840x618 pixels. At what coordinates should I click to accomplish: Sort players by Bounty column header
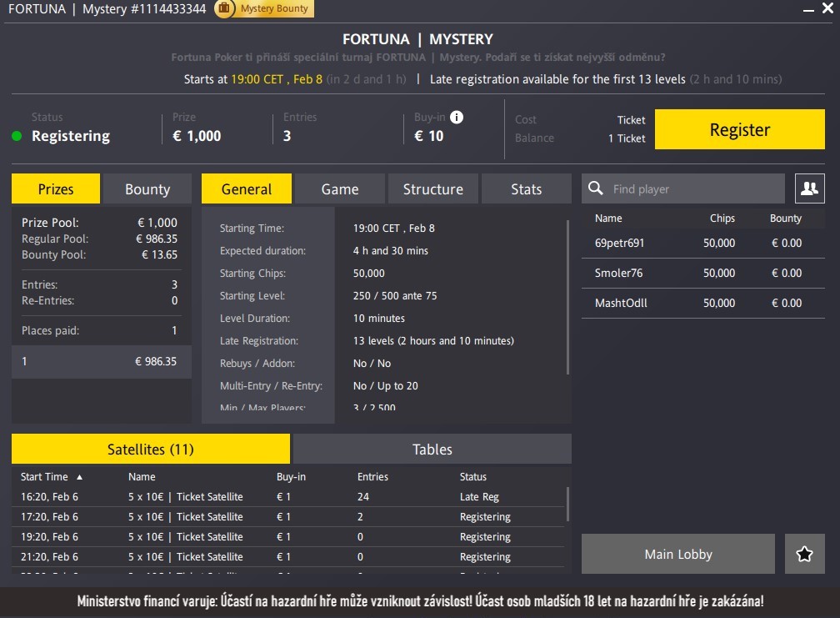click(x=785, y=219)
